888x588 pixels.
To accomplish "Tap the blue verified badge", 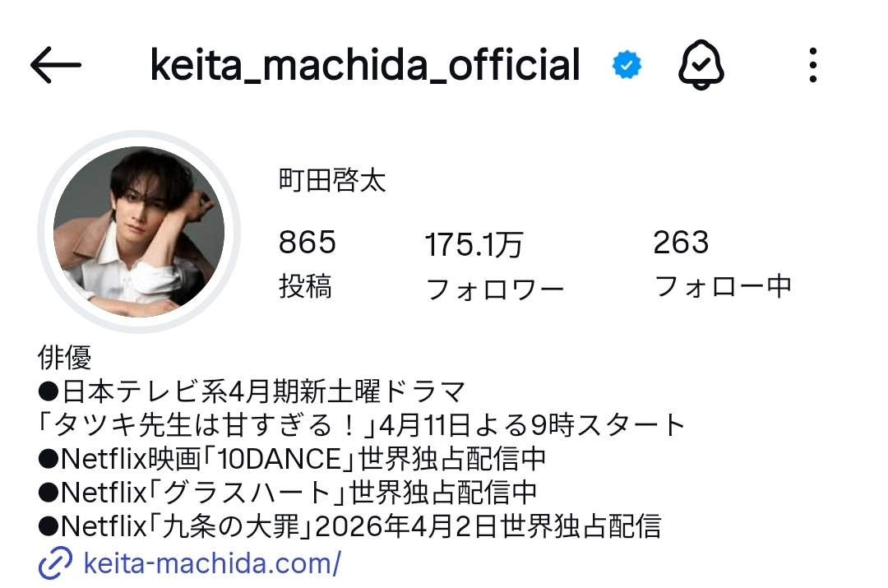I will (627, 65).
